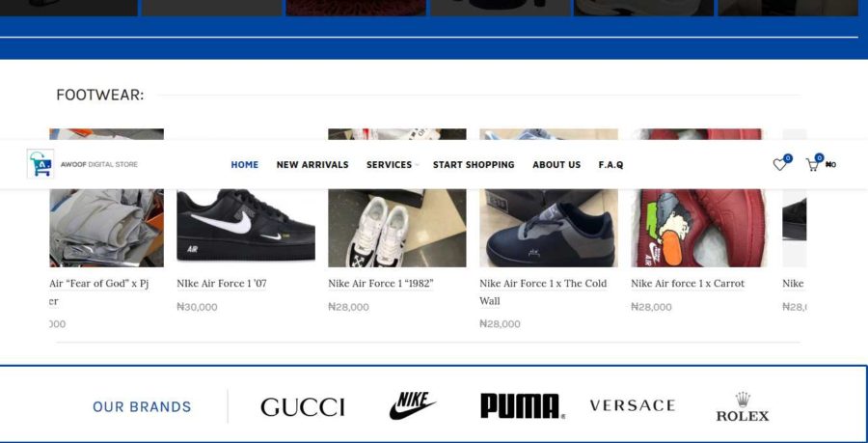Open Nike Air Force 1 "1982" product link
The height and width of the screenshot is (443, 868).
click(380, 284)
